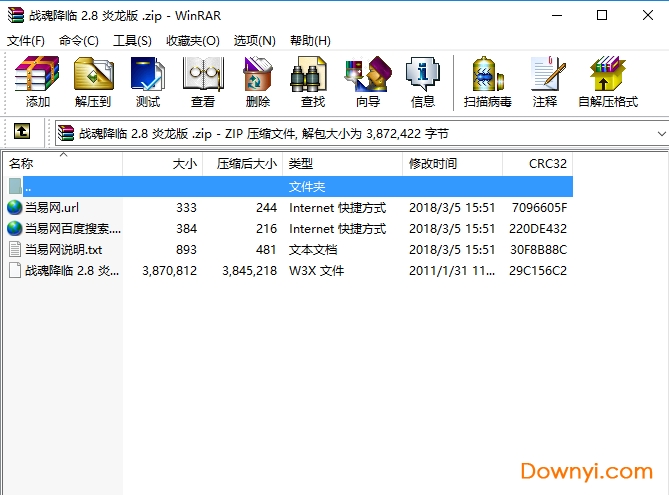Click the 2011/1/31 modified date cell

coord(452,271)
